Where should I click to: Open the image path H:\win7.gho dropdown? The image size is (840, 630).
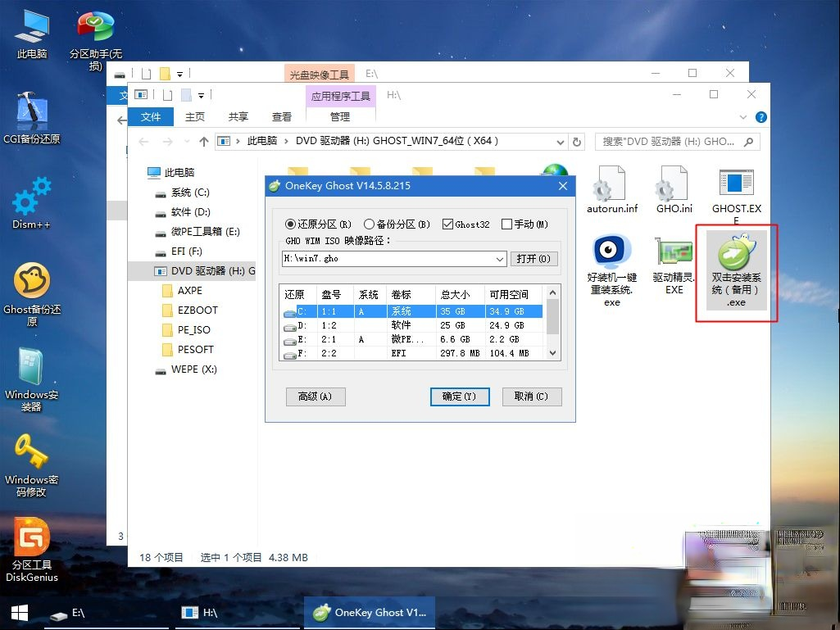coord(499,259)
